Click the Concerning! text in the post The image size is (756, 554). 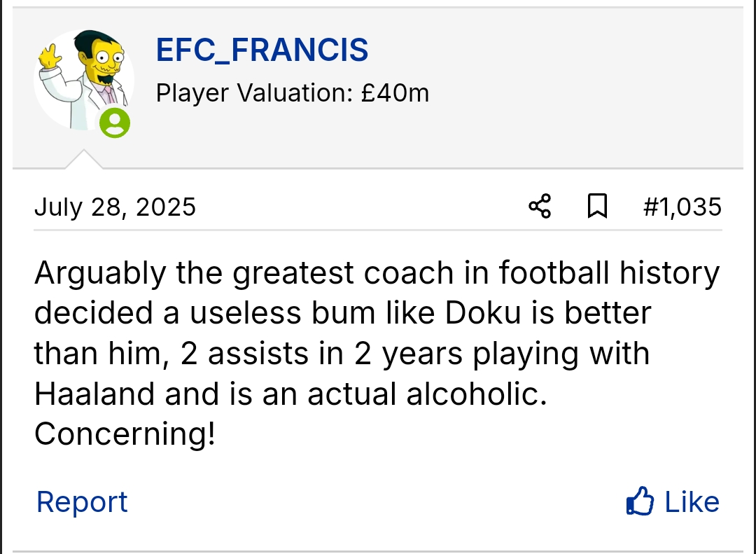[125, 434]
